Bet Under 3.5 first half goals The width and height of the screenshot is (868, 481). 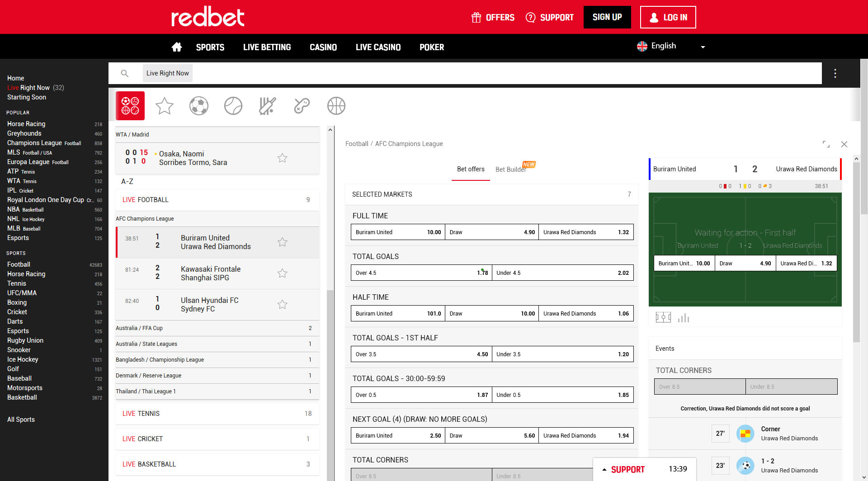click(563, 354)
